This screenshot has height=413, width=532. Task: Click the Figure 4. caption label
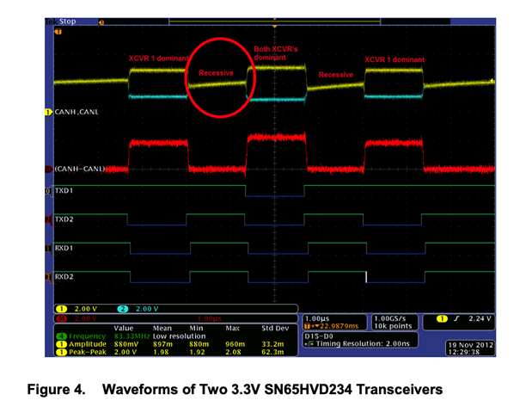(x=57, y=389)
